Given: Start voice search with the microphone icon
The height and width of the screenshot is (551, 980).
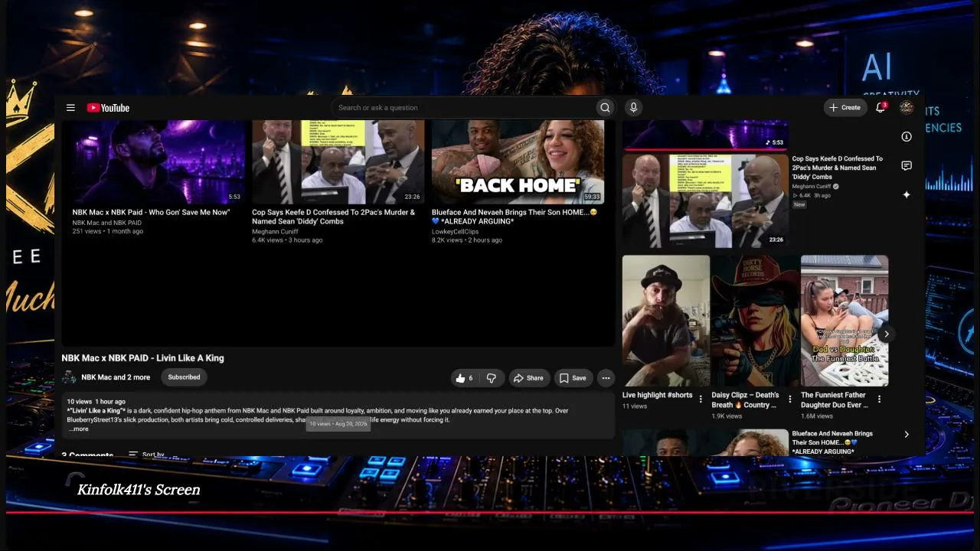Looking at the screenshot, I should (633, 108).
